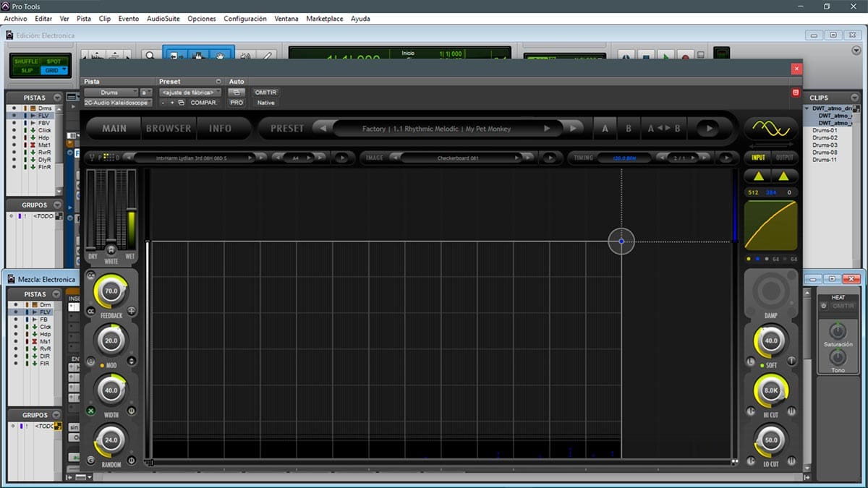Open the PISTAS list menu in Edit window

[x=56, y=98]
